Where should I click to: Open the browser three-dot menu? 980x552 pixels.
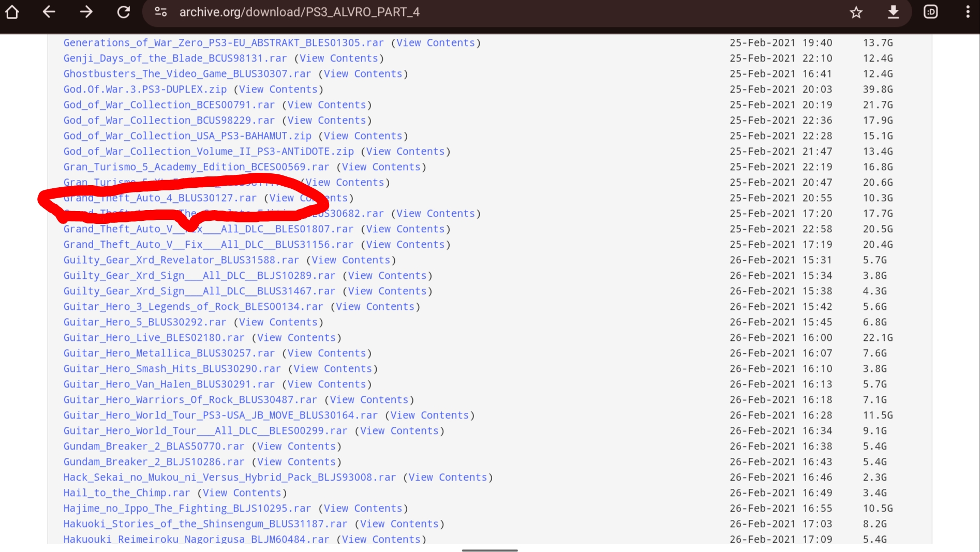click(x=968, y=12)
